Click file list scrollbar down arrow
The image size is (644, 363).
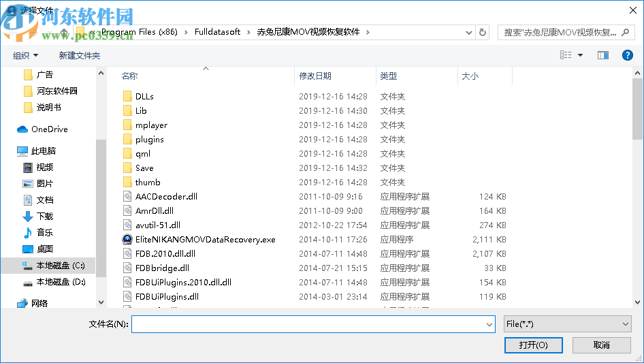click(x=637, y=302)
